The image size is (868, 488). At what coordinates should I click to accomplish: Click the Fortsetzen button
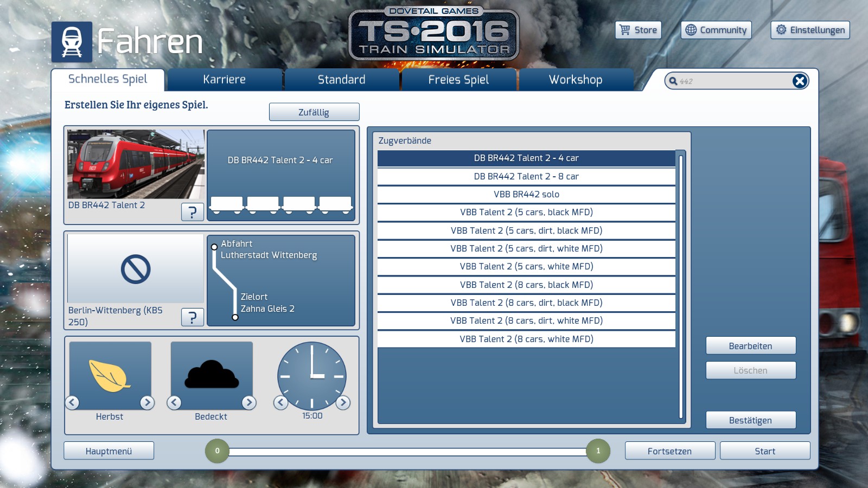(x=670, y=451)
